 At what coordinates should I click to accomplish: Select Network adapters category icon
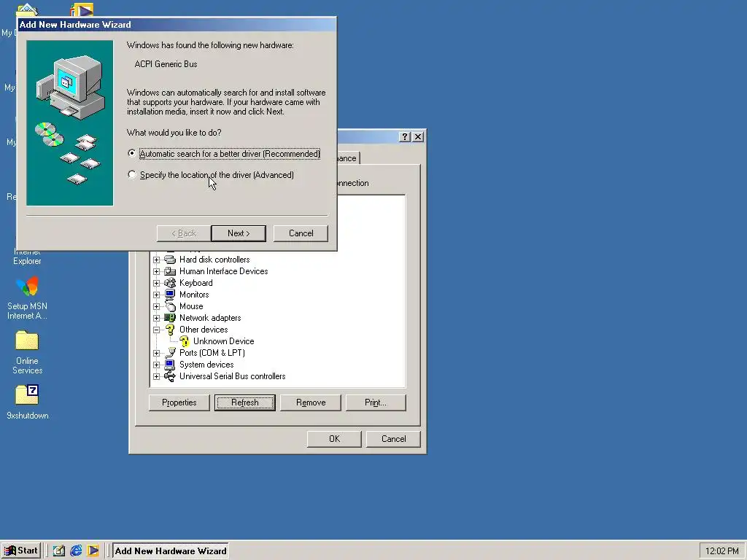coord(170,318)
